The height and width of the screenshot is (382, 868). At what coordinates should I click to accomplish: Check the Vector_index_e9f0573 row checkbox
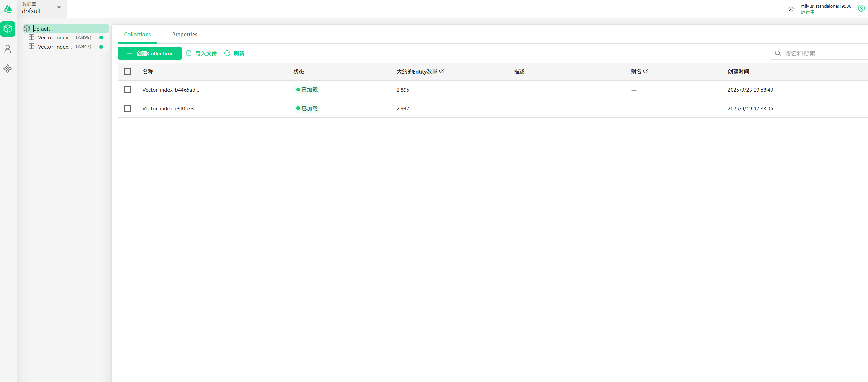[x=127, y=108]
